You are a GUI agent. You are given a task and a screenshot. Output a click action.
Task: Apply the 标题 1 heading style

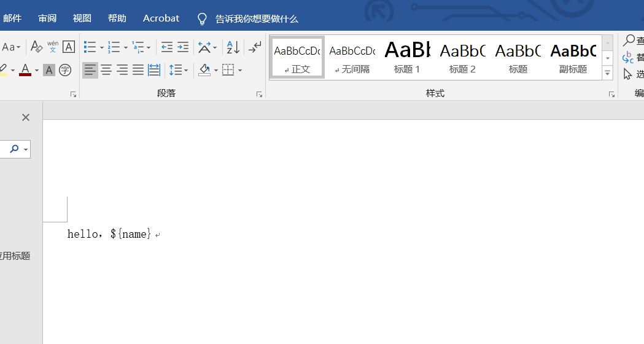[407, 57]
